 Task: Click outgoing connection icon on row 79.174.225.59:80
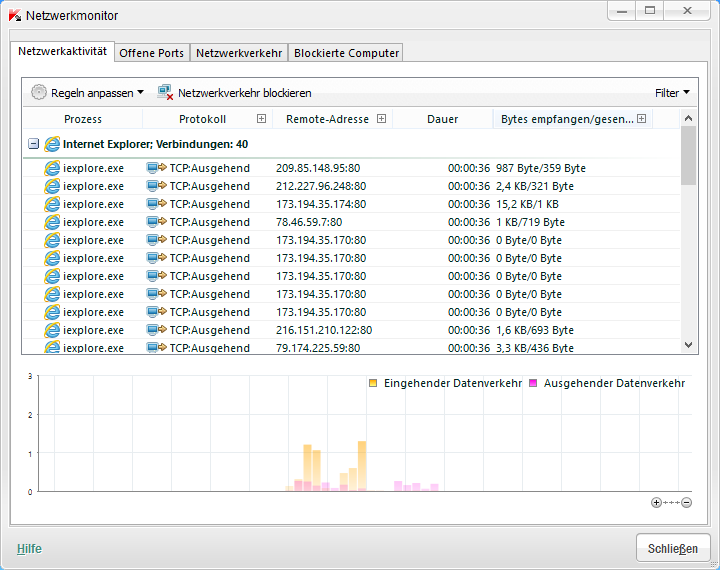[157, 347]
